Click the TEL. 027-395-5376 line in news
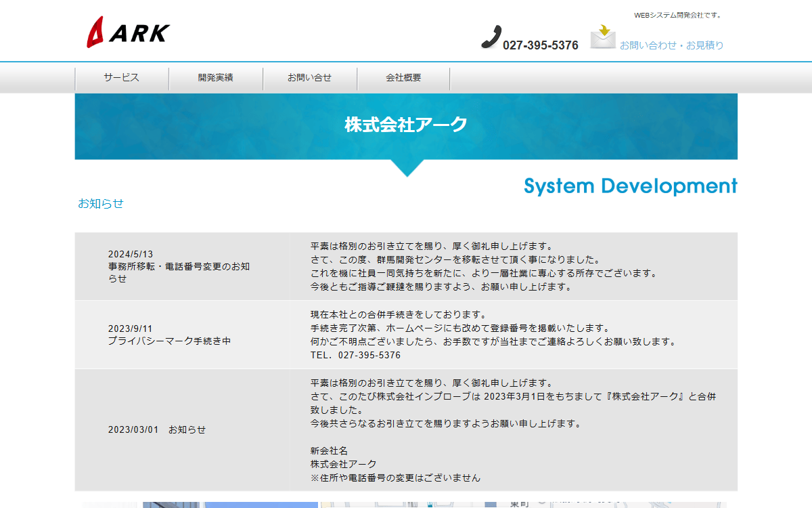 pos(356,355)
